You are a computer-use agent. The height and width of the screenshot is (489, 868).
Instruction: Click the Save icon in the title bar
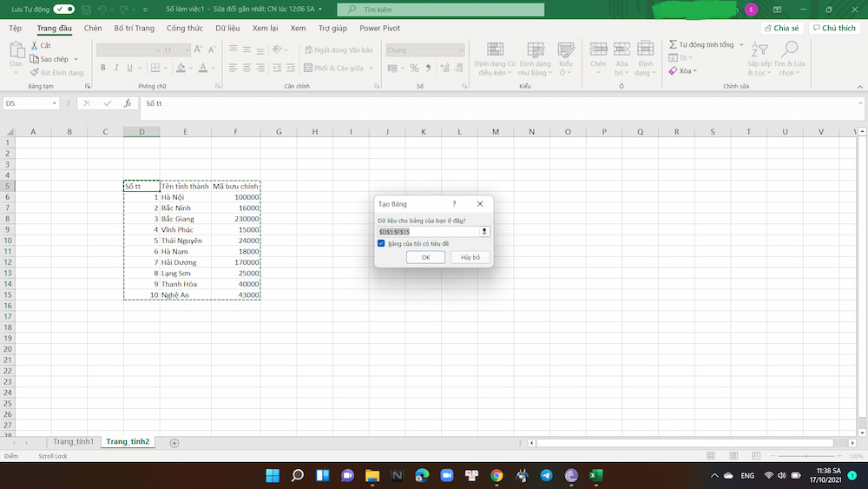[x=86, y=10]
